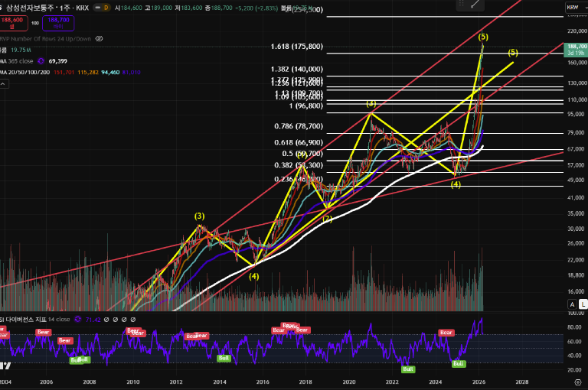Viewport: 588px width, 390px height.
Task: Click the 2020 label on the time axis
Action: [349, 382]
